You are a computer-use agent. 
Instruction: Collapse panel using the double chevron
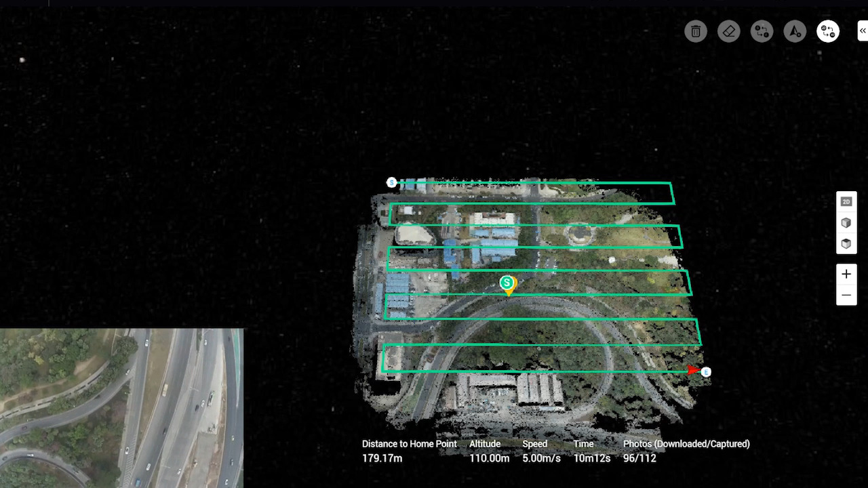click(863, 31)
